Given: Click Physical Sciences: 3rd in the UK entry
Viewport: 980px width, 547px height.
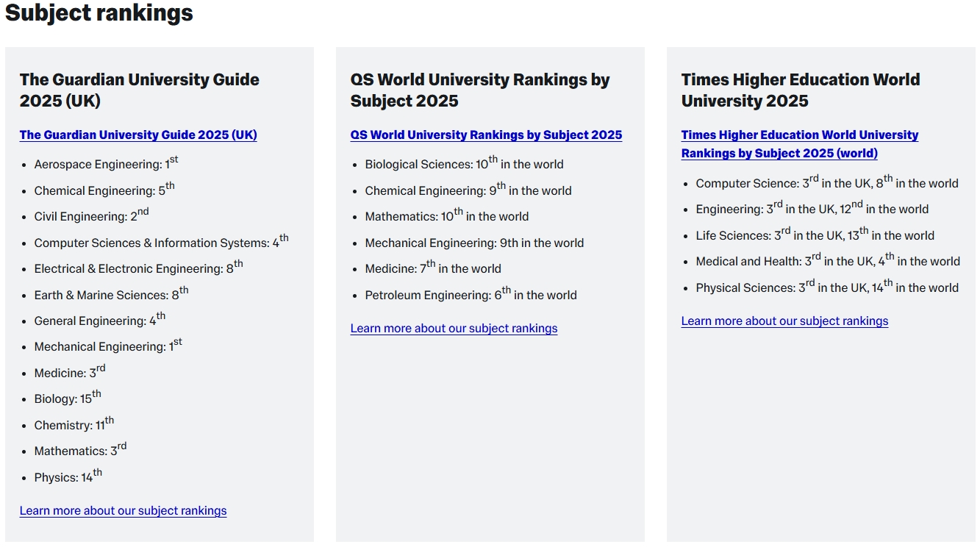Looking at the screenshot, I should (827, 287).
